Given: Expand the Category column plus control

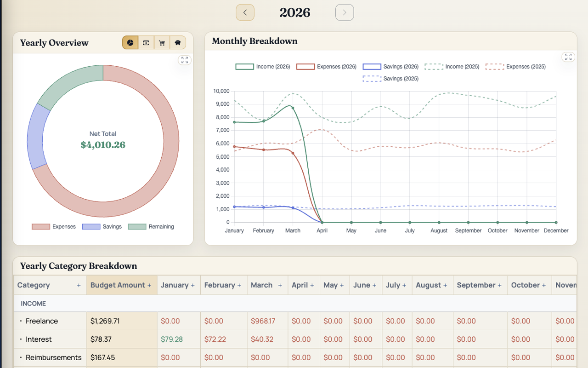Looking at the screenshot, I should (x=79, y=285).
